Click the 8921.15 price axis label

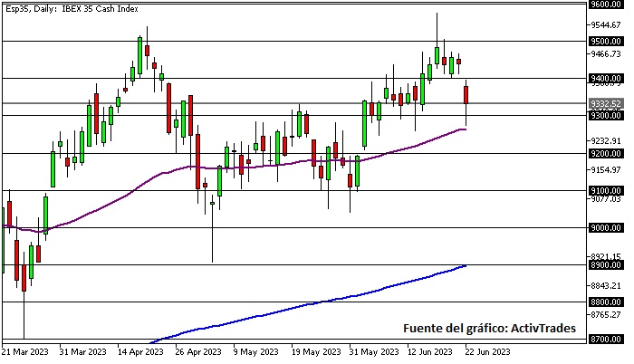(605, 257)
